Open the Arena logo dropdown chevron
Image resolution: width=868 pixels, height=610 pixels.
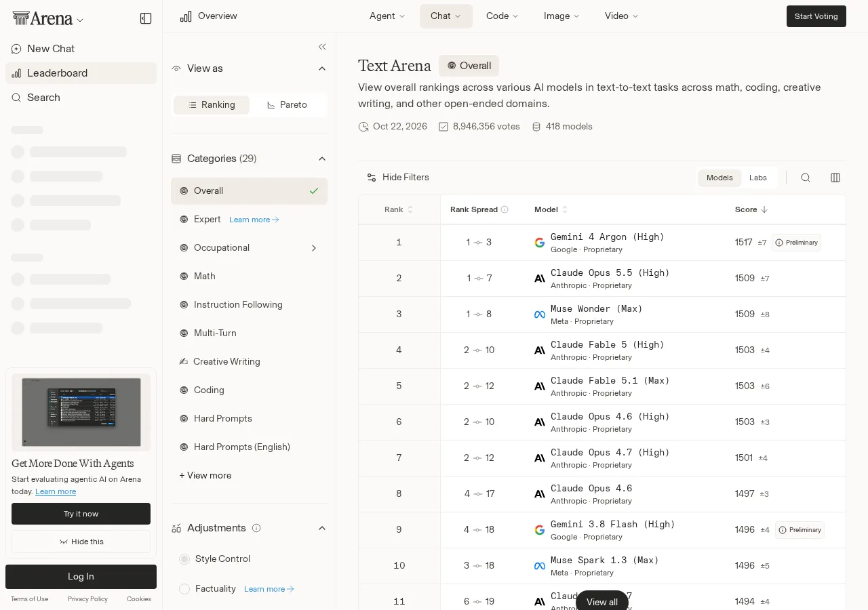(80, 20)
